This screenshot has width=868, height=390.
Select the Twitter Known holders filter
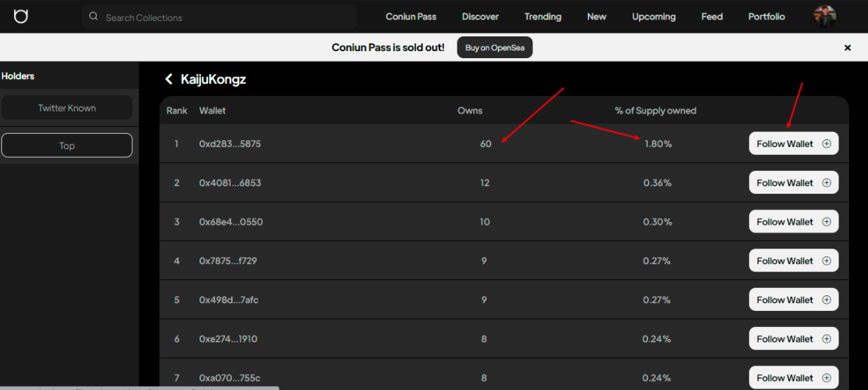[67, 108]
